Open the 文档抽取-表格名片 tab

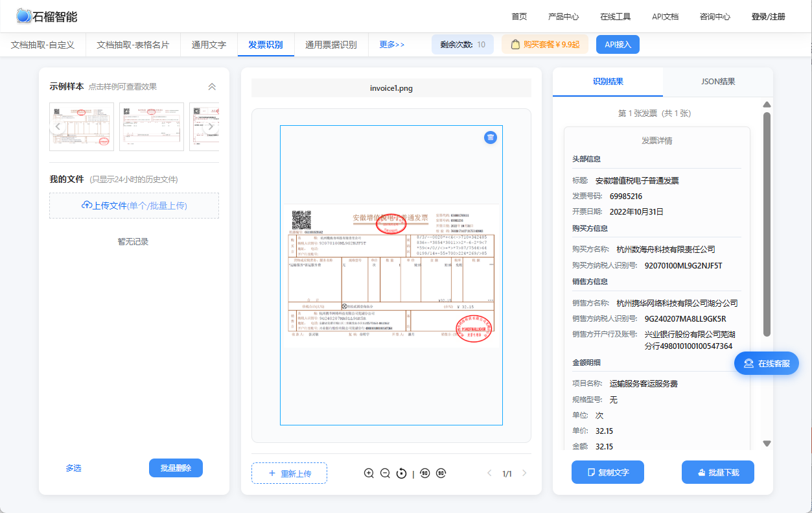[x=133, y=45]
